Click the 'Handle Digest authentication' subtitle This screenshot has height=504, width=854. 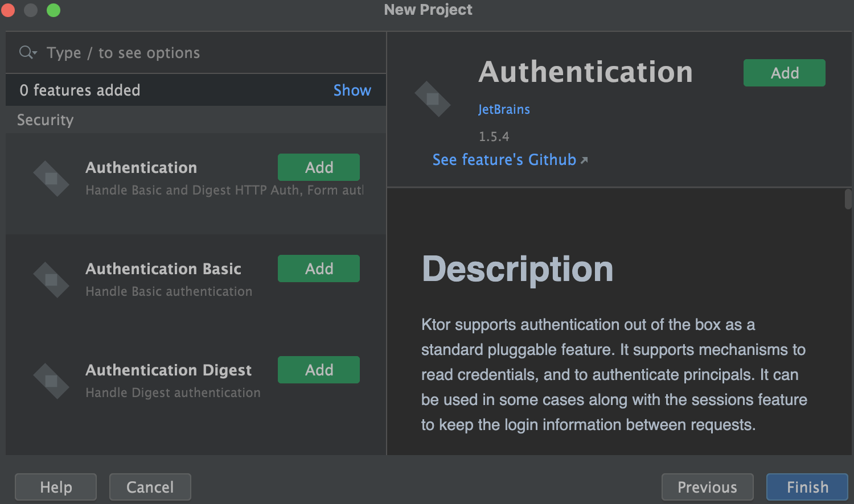tap(173, 393)
